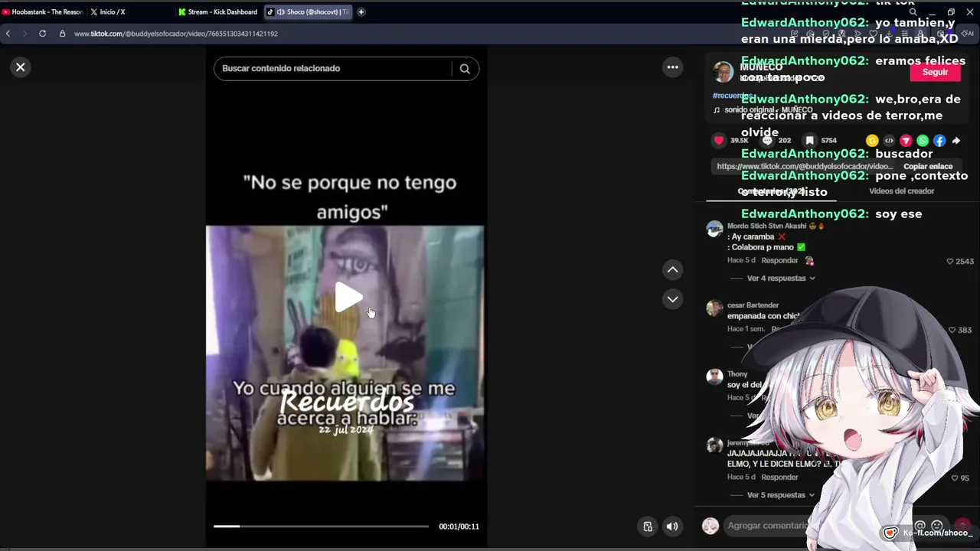
Task: Reply to Mordo Stich's comment
Action: tap(779, 260)
